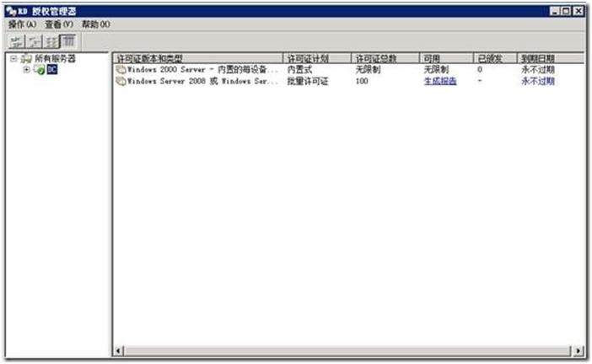
Task: Select the DC tree item
Action: point(52,69)
